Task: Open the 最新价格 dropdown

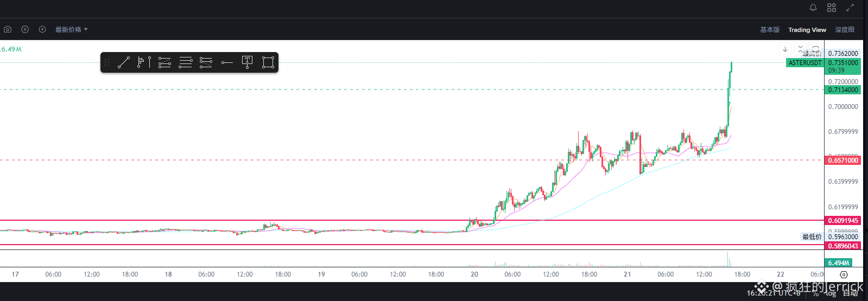Action: pyautogui.click(x=71, y=29)
